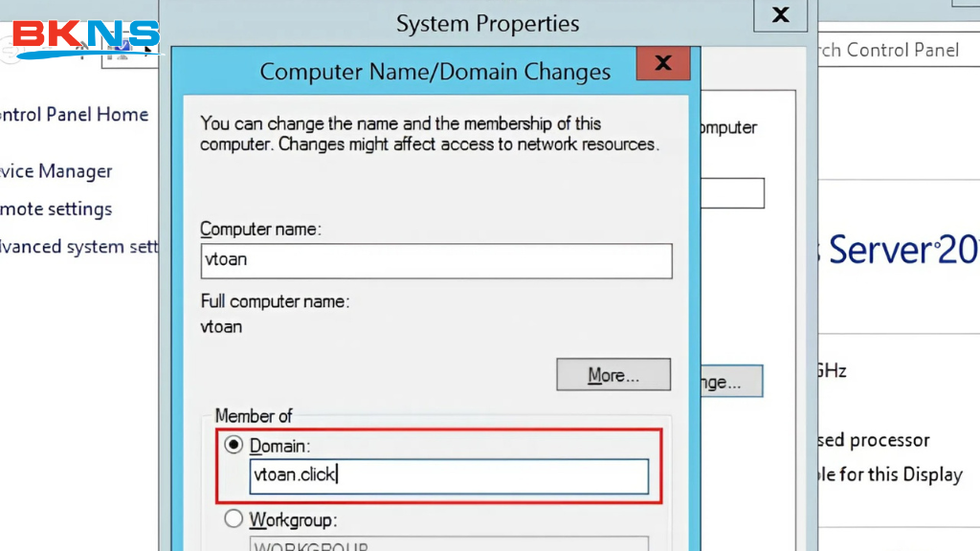
Task: Focus the Domain field containing vtoan.click
Action: coord(448,475)
